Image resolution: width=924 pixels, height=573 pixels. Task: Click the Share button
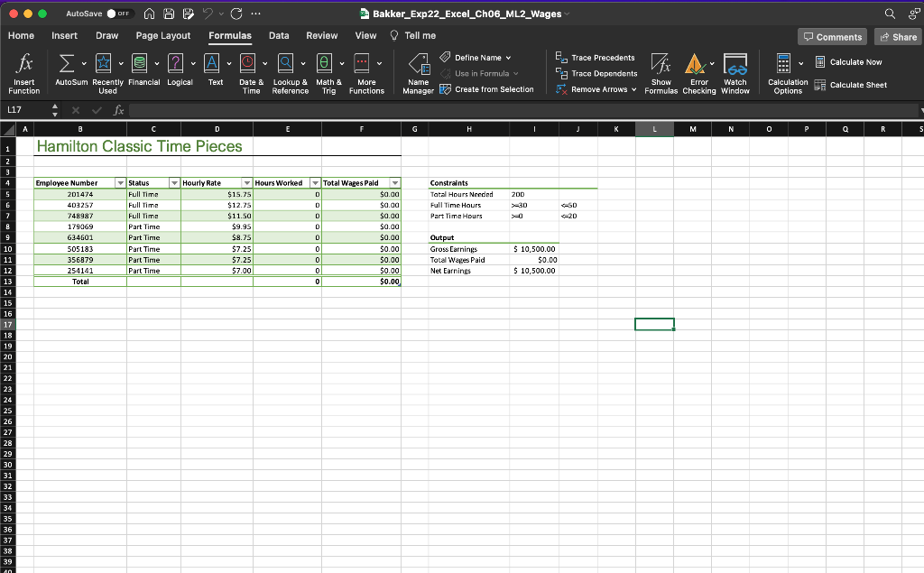pos(898,36)
